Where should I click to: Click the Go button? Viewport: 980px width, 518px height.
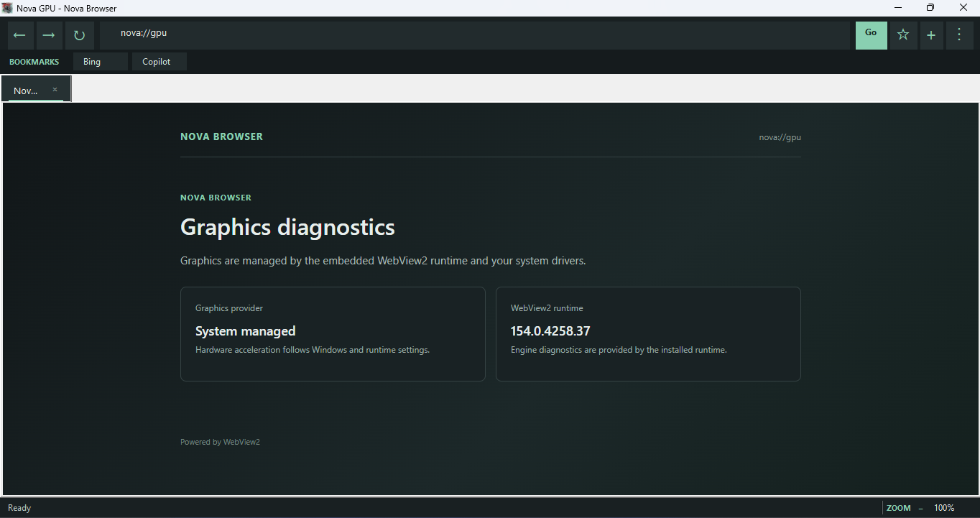point(871,35)
